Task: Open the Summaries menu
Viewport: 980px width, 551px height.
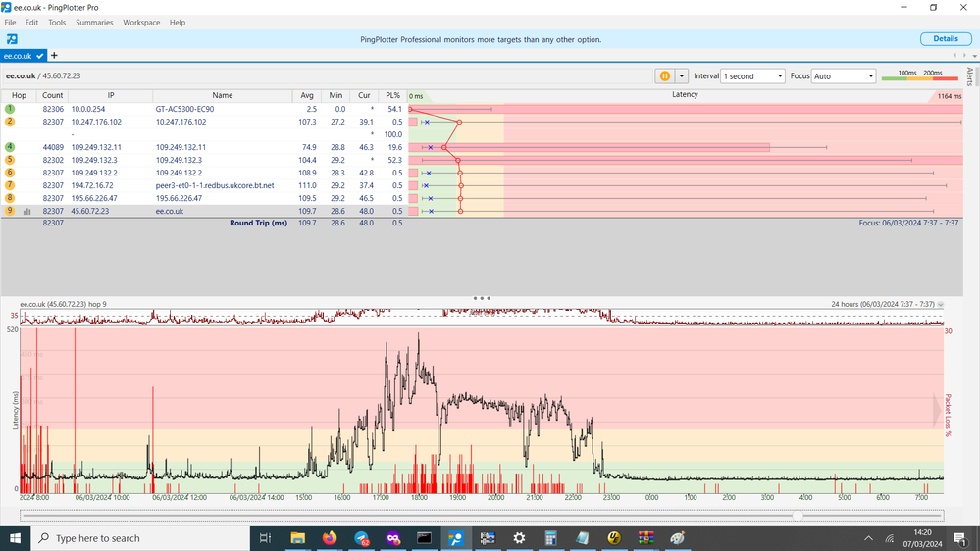Action: tap(94, 23)
